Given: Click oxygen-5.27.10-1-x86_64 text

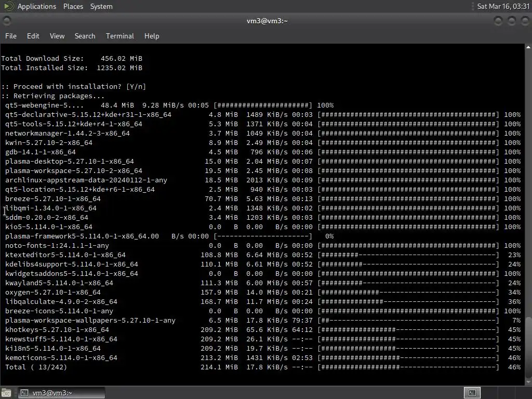Looking at the screenshot, I should coord(53,292).
